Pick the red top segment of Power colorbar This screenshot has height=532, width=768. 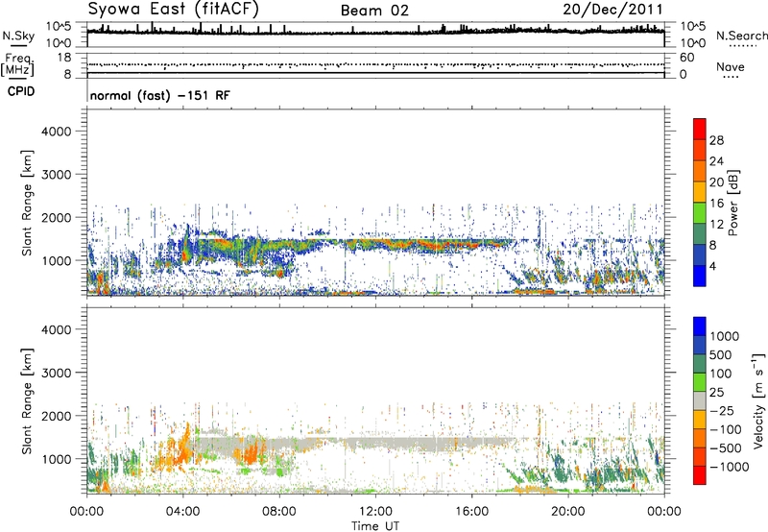(700, 129)
